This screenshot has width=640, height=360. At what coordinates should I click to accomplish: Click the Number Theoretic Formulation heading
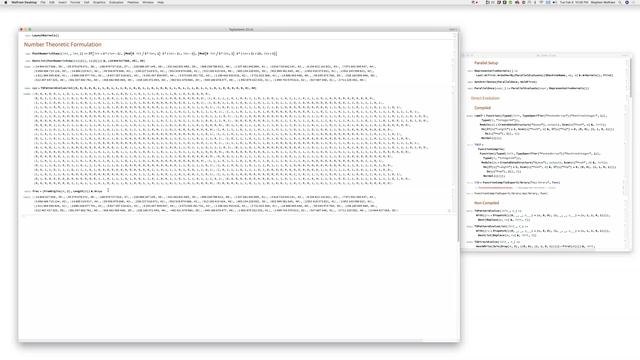(62, 44)
